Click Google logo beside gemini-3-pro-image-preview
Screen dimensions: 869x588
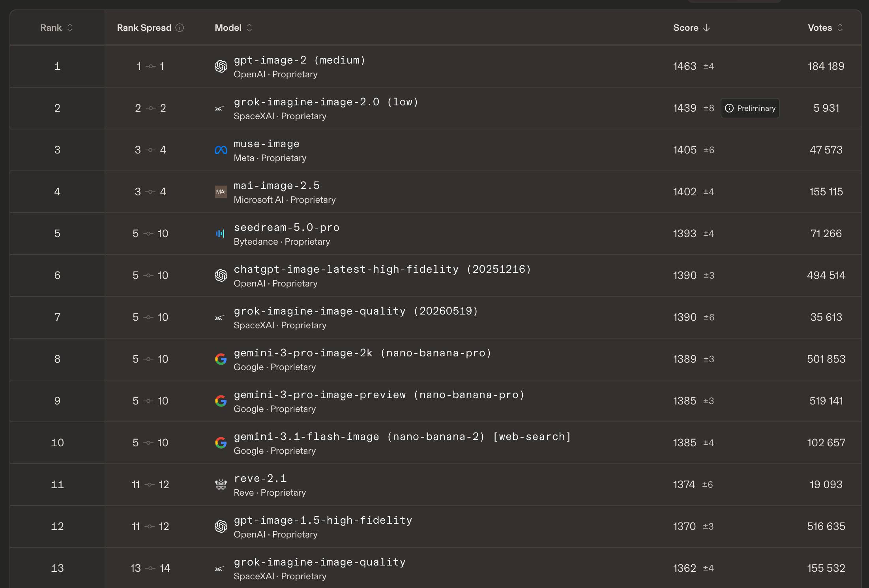[x=221, y=401]
